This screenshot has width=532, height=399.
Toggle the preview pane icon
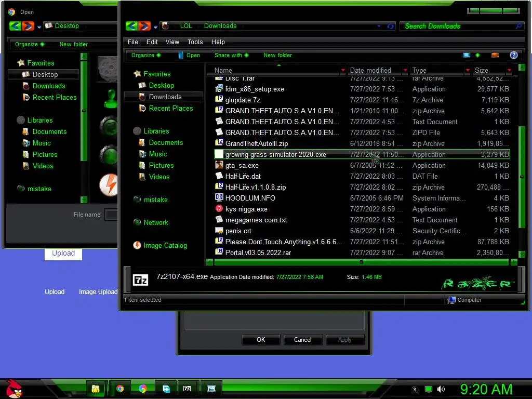[495, 55]
